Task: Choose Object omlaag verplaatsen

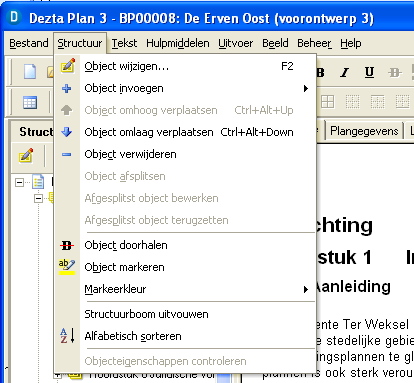Action: [185, 132]
